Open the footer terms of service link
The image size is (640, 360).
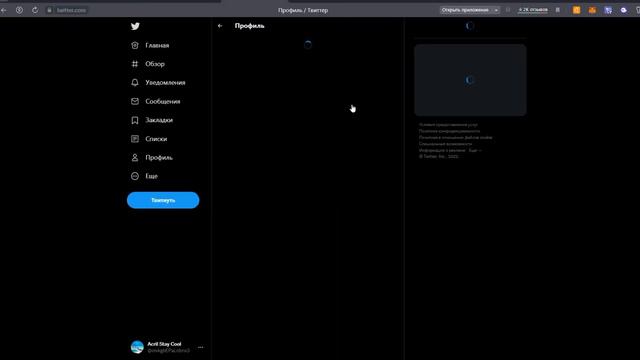click(448, 125)
